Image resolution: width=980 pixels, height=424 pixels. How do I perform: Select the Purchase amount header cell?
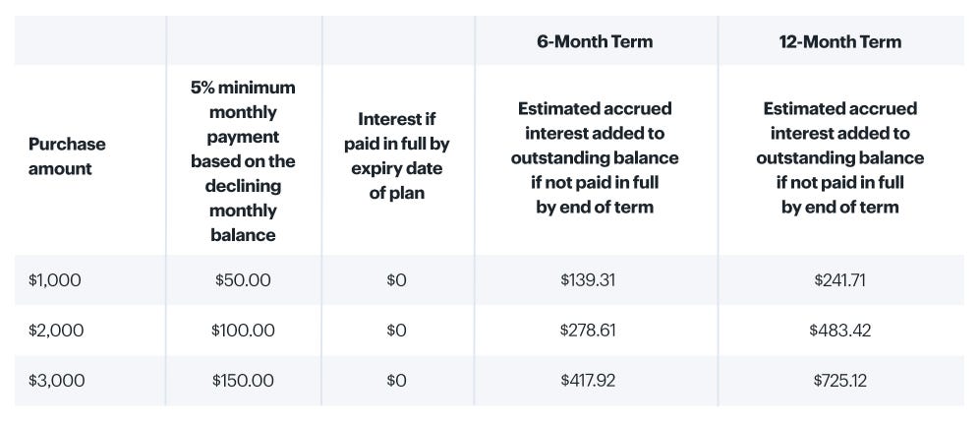67,156
